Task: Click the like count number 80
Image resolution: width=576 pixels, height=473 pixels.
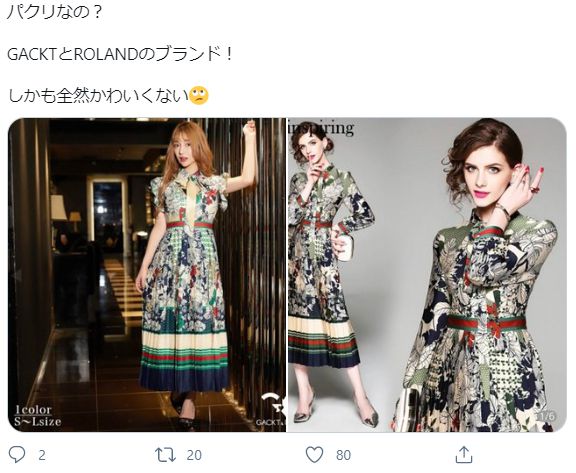Action: point(343,455)
